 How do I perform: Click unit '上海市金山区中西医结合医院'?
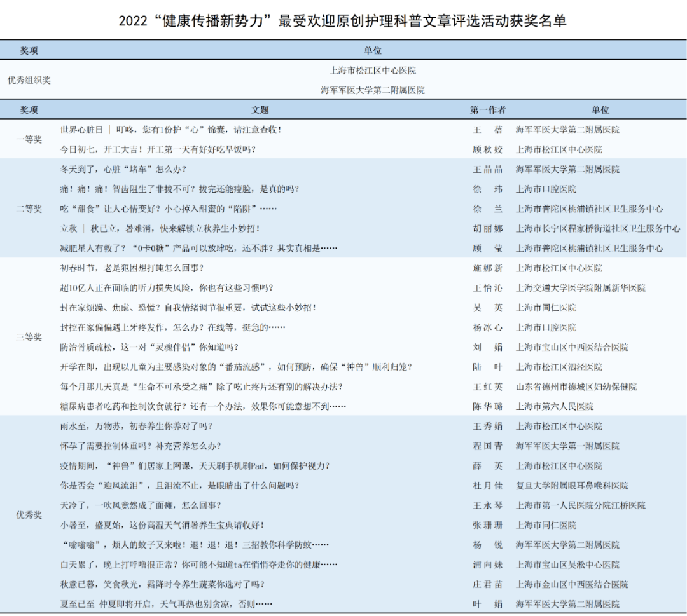572,584
